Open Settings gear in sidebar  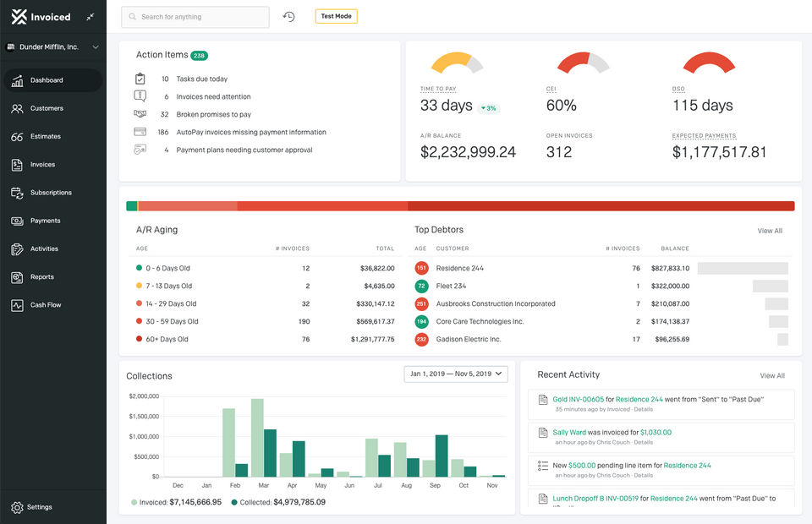coord(17,507)
